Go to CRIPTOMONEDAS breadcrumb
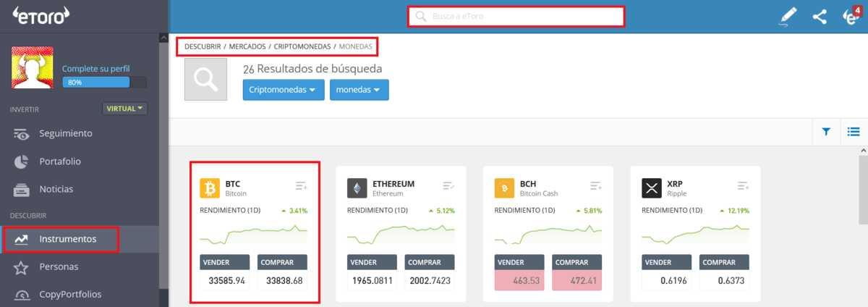 click(302, 46)
